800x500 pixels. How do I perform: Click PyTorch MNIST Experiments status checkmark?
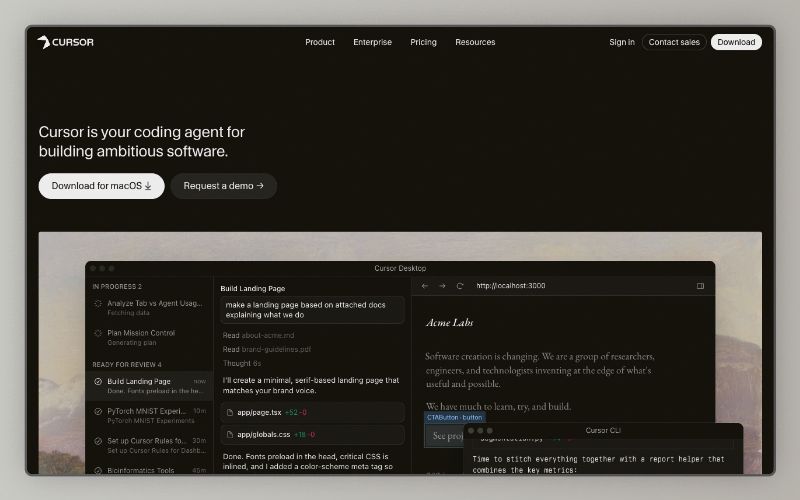(x=98, y=411)
